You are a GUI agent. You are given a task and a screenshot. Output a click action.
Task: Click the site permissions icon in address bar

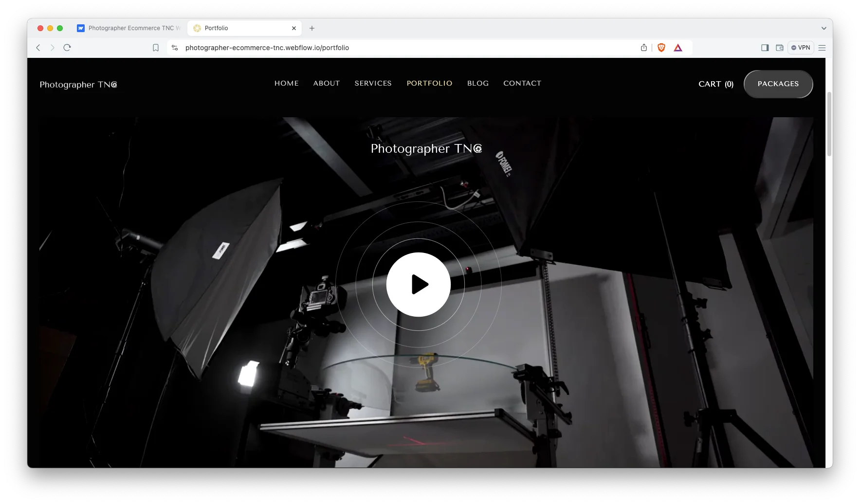(x=175, y=48)
